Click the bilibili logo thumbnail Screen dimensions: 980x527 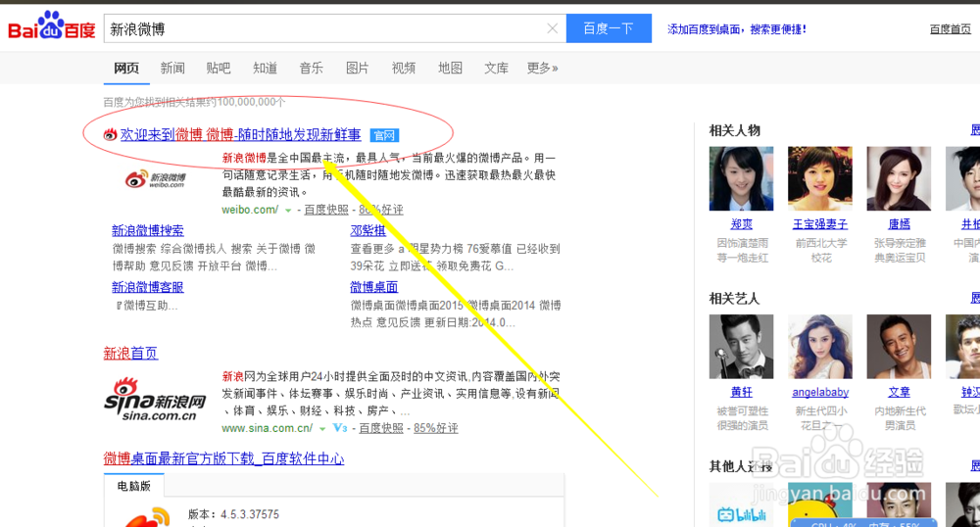click(x=741, y=504)
